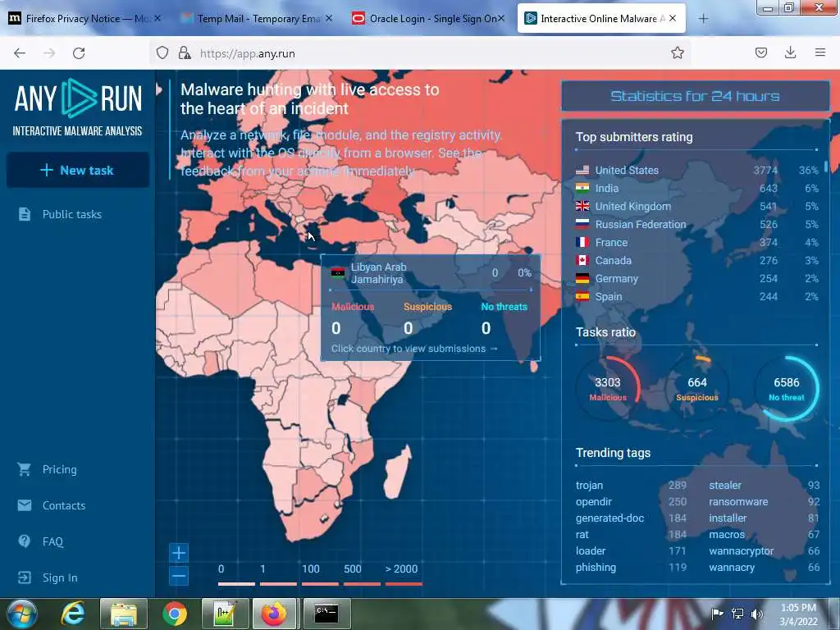Click the 0 legend color bar
Viewport: 840px width, 630px height.
(x=236, y=584)
